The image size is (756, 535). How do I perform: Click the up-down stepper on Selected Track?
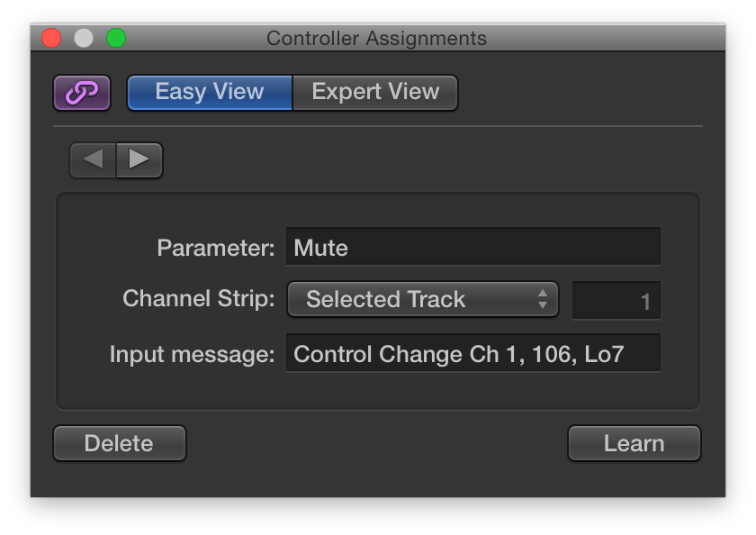coord(543,299)
